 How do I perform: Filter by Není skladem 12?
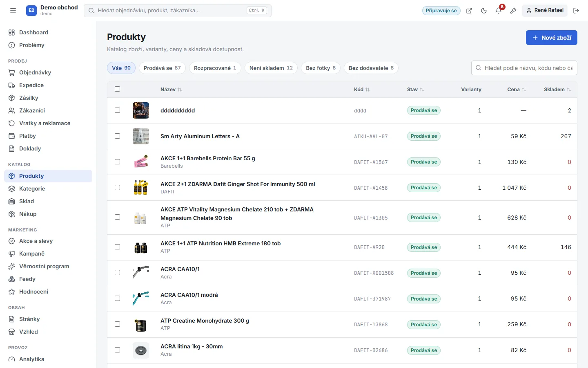pos(271,68)
